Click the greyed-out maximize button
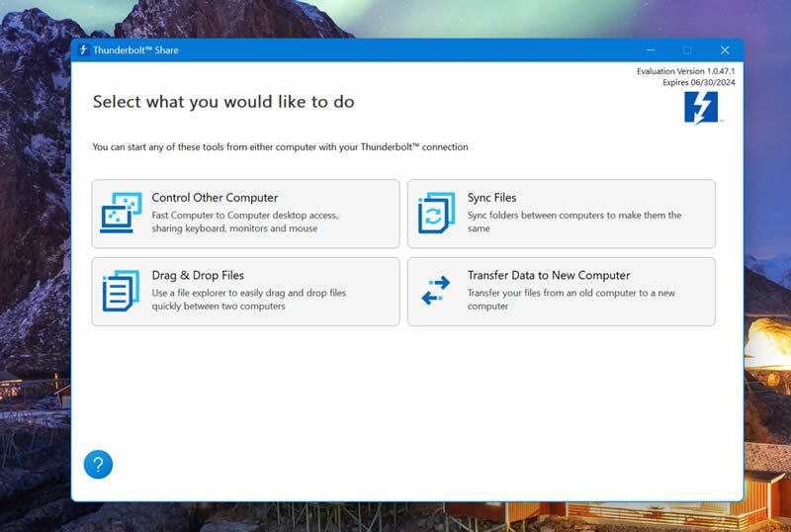Screen dimensions: 791x532 pyautogui.click(x=687, y=50)
